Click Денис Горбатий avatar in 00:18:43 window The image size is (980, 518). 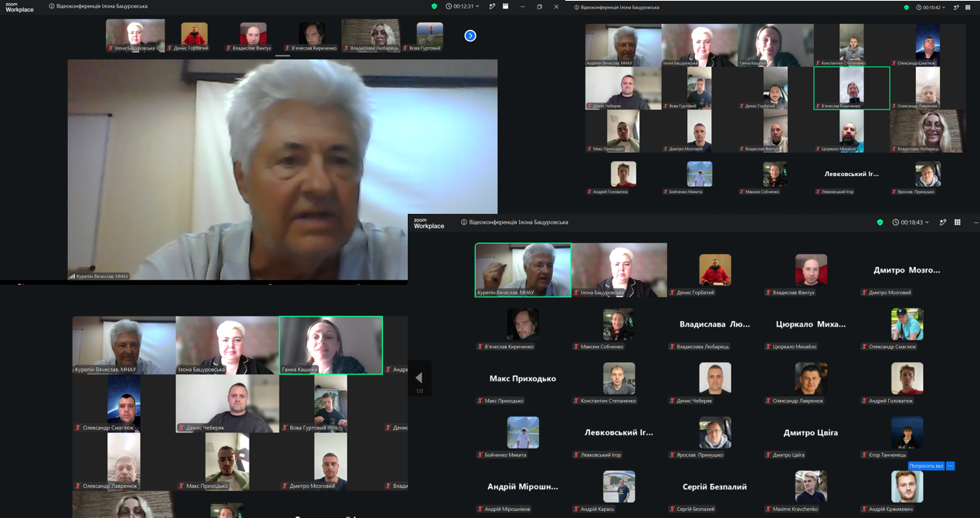tap(715, 270)
